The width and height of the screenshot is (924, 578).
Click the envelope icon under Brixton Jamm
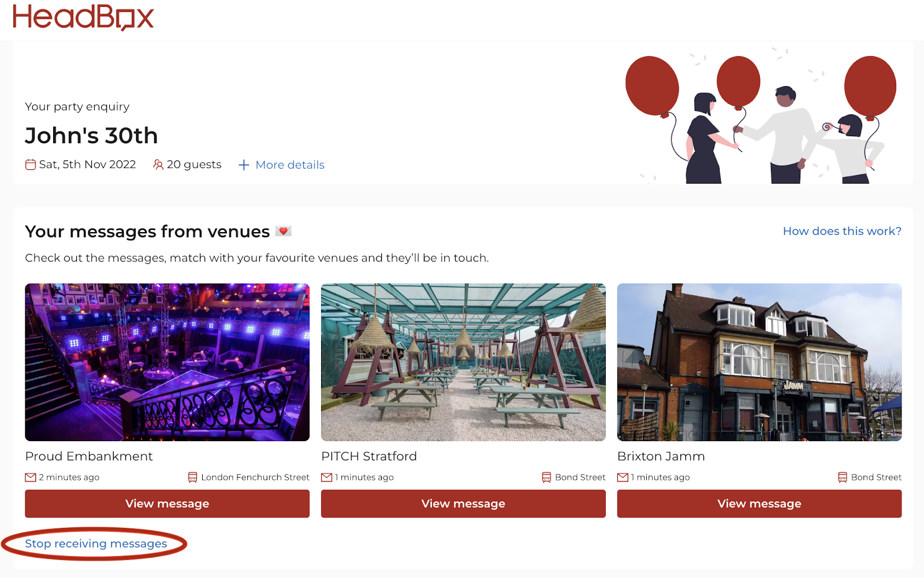tap(623, 478)
